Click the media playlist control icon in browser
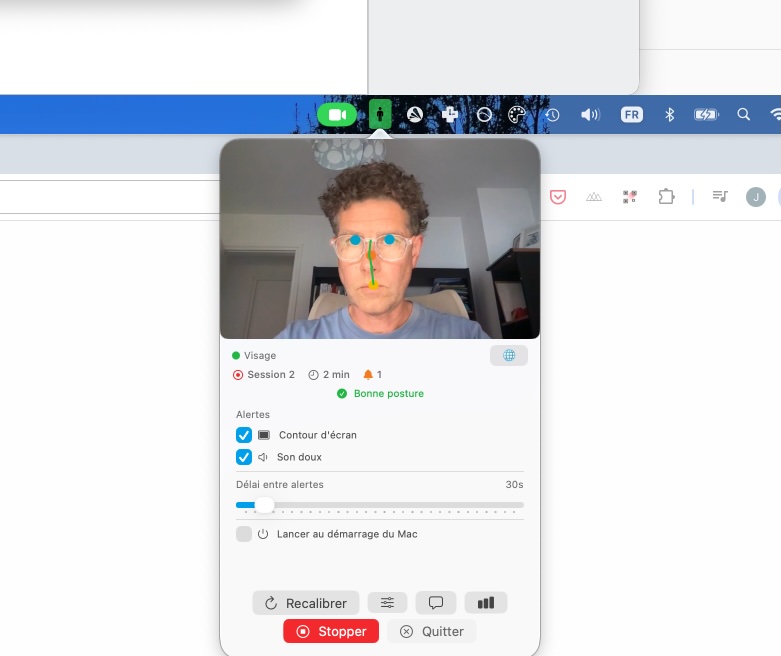This screenshot has width=781, height=656. coord(720,196)
